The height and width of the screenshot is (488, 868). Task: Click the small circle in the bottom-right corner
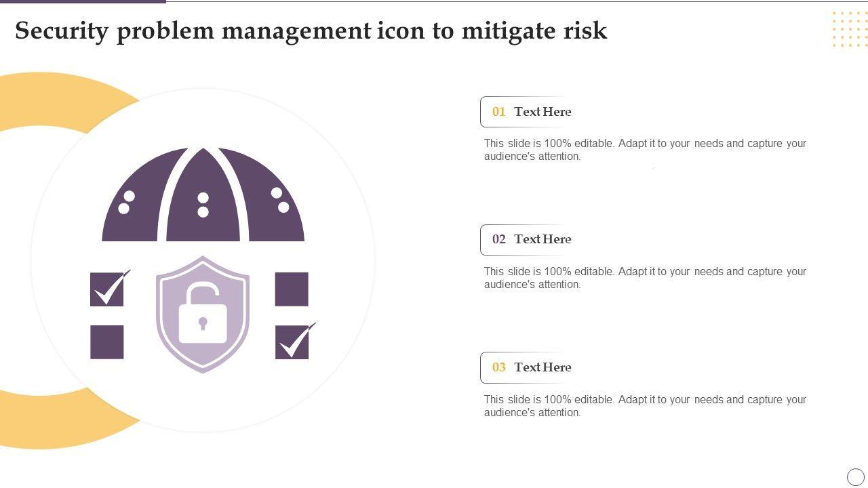(x=856, y=476)
